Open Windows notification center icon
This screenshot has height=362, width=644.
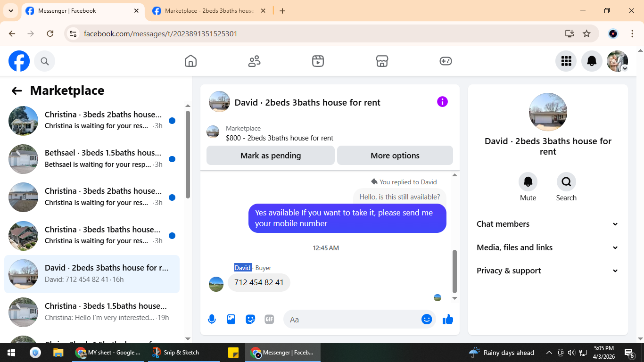629,353
